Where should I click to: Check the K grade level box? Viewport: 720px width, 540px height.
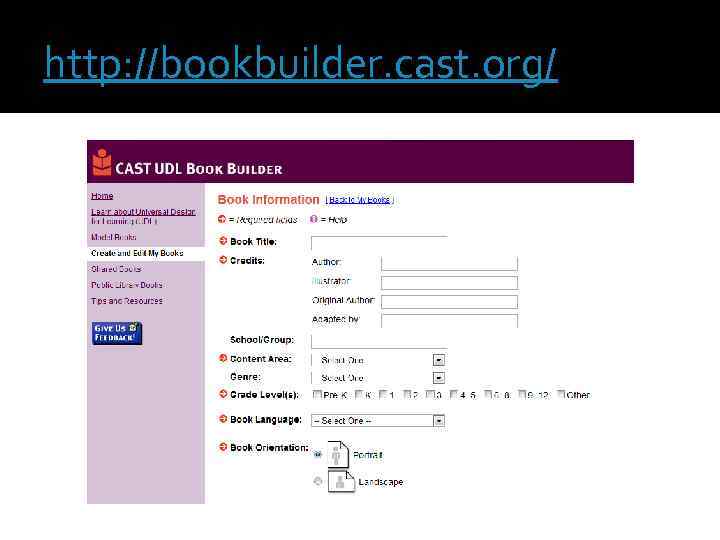[360, 394]
